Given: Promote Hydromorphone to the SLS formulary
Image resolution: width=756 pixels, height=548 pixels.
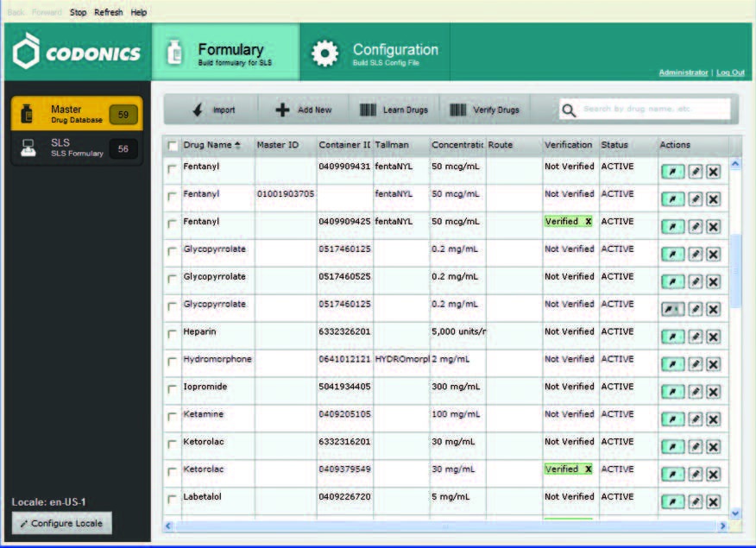Looking at the screenshot, I should [x=672, y=363].
